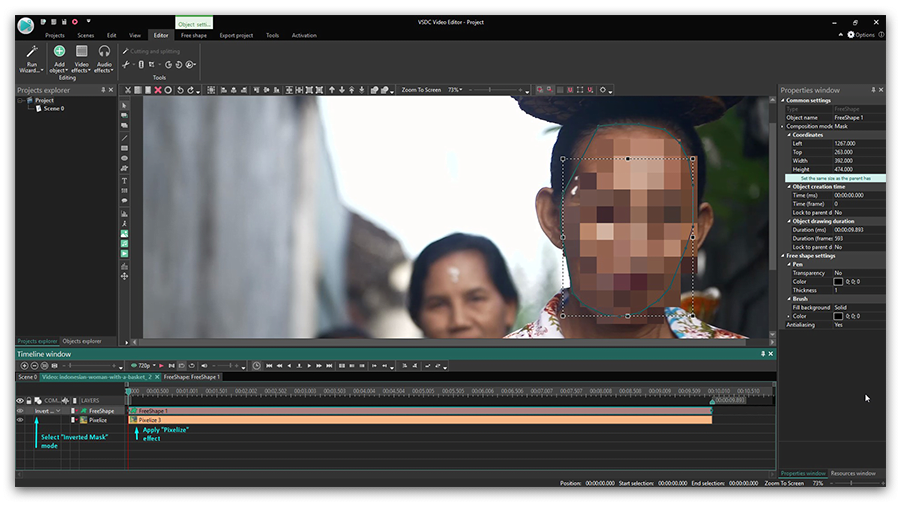
Task: Click Set the same size as the parent
Action: pos(835,178)
